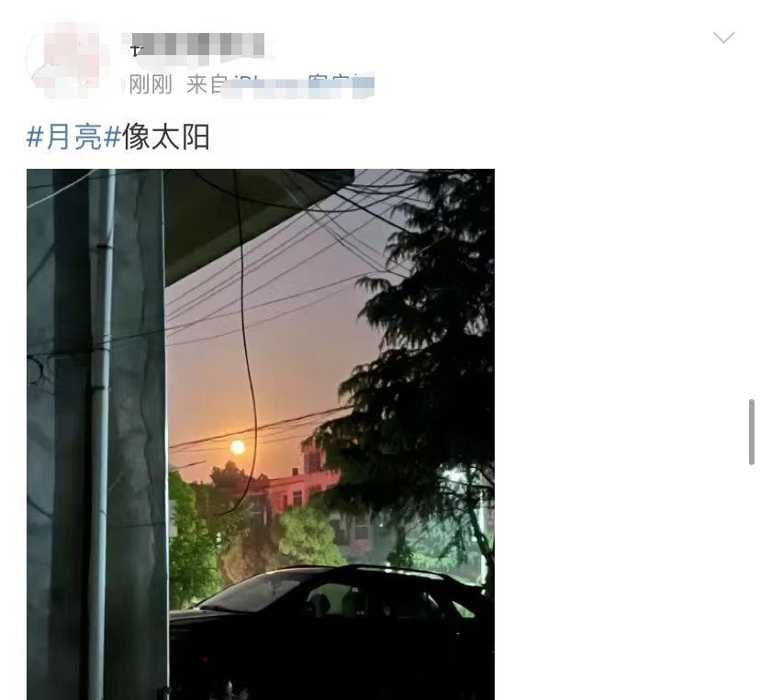760x700 pixels.
Task: Open the 来自 iPhone source link
Action: (x=280, y=84)
